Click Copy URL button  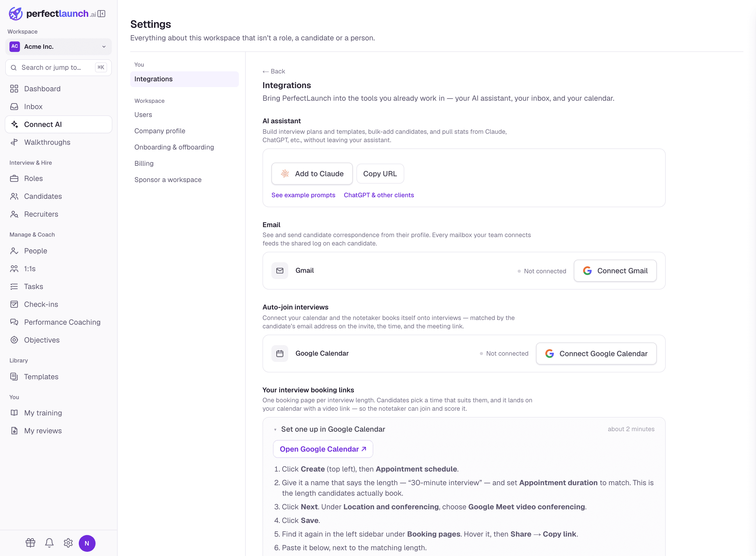[x=380, y=174]
